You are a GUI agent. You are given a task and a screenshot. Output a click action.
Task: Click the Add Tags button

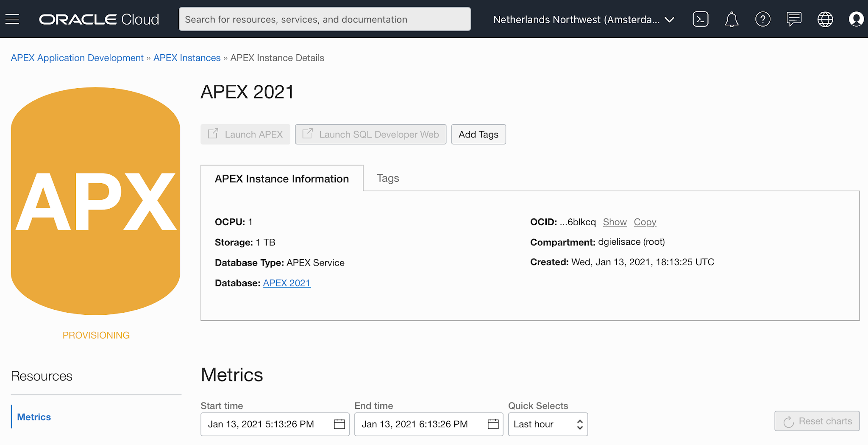[x=478, y=134]
